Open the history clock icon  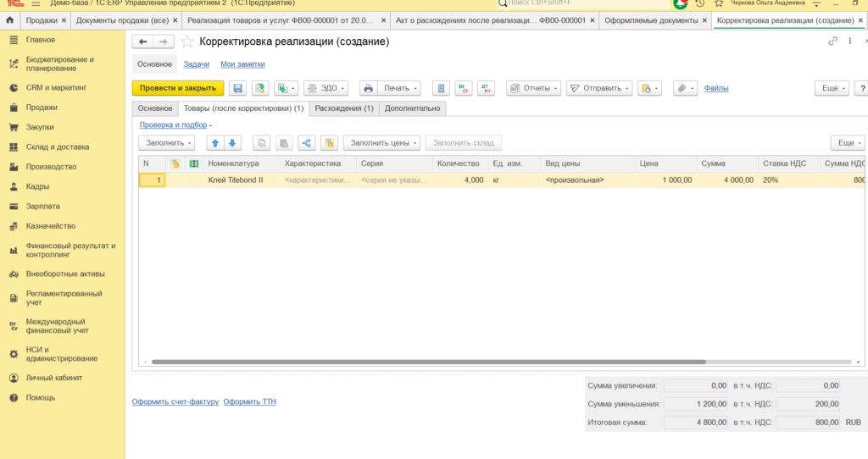[x=699, y=3]
